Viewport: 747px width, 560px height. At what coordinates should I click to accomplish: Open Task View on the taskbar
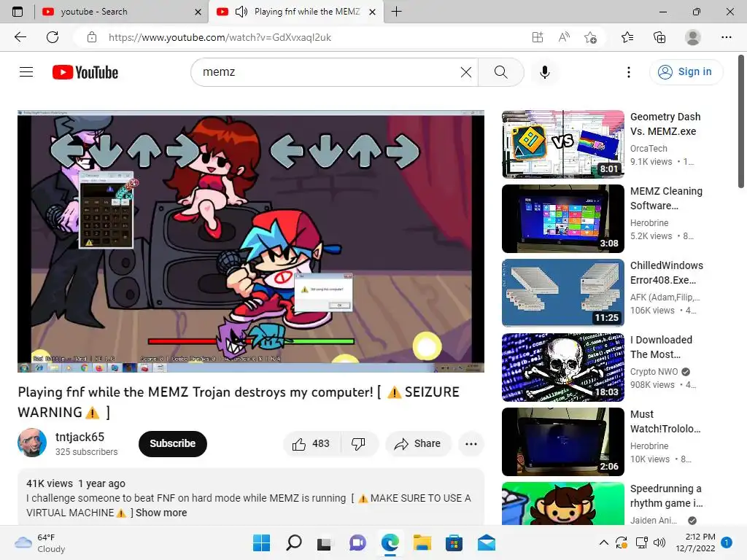(325, 542)
